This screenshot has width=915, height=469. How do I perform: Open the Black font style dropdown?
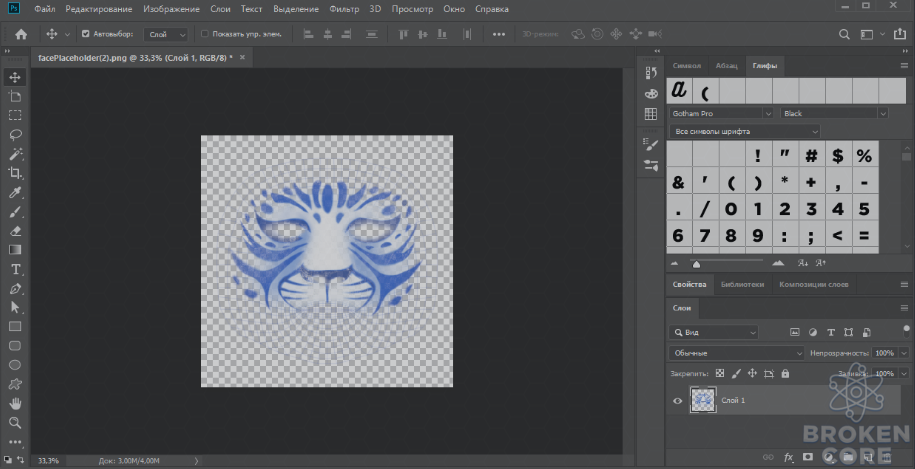point(834,113)
